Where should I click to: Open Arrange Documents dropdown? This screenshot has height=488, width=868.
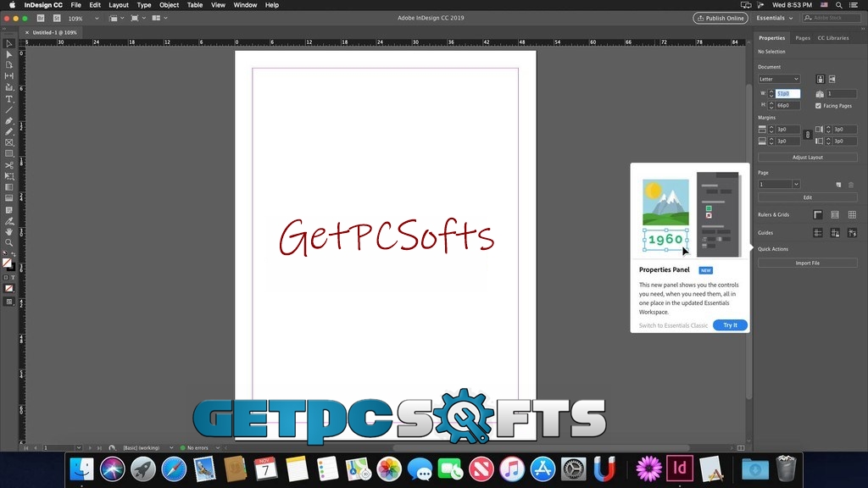pyautogui.click(x=159, y=19)
